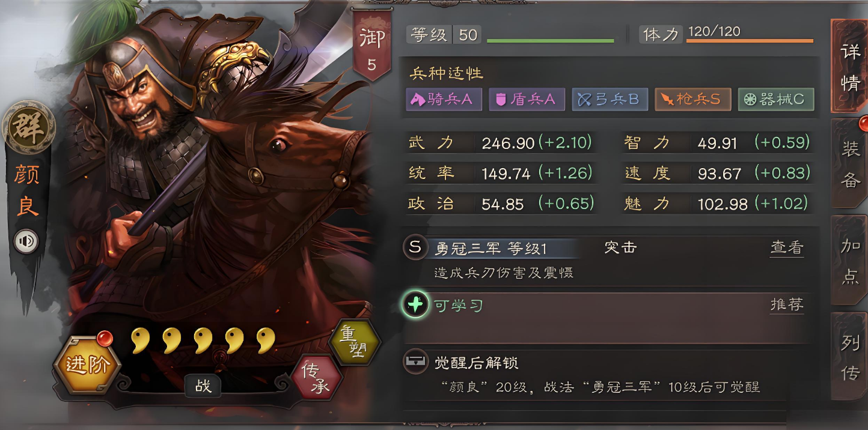Click the locked chest awakening icon

[415, 362]
